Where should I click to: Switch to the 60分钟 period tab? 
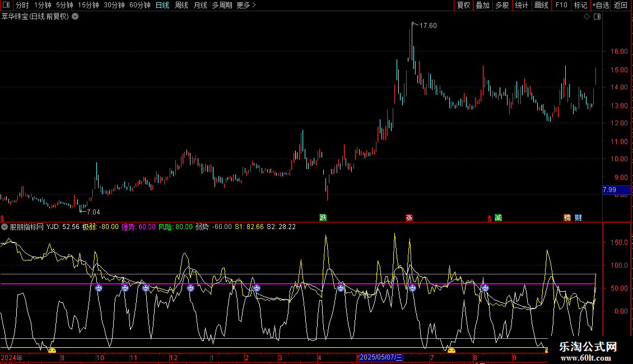coord(139,5)
